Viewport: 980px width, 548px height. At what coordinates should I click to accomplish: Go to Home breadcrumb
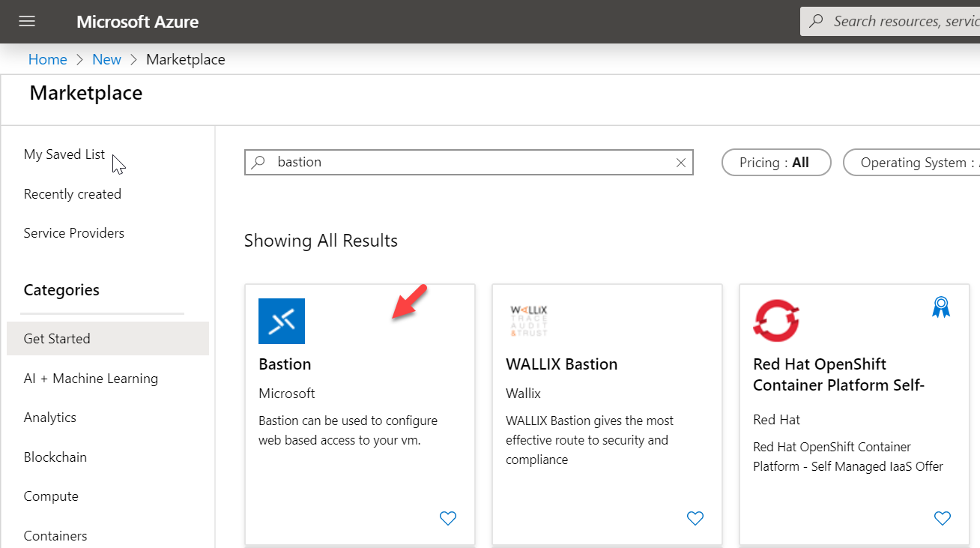47,59
